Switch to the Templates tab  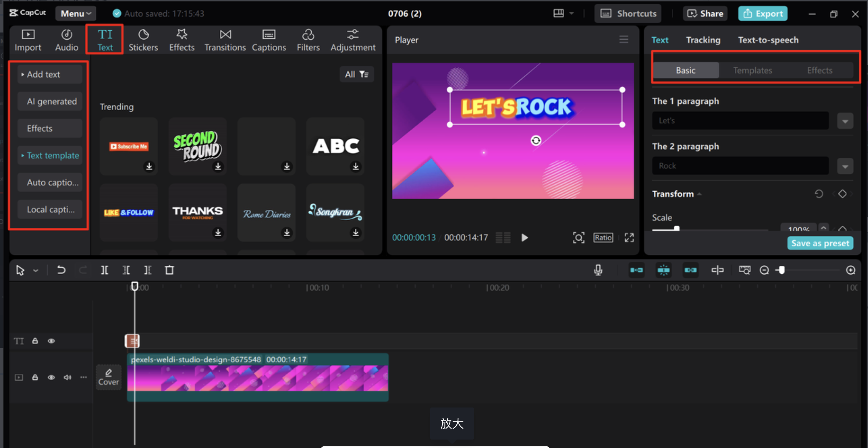[x=752, y=70]
